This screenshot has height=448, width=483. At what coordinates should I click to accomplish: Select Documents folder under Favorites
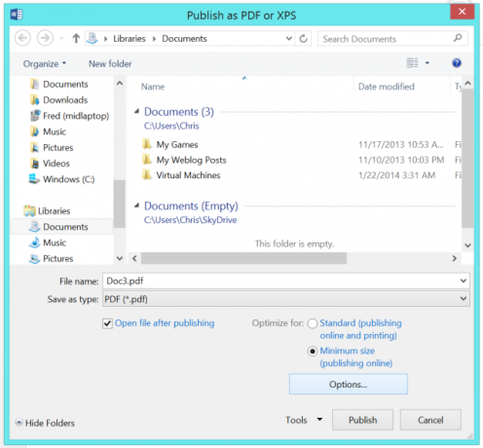coord(65,84)
